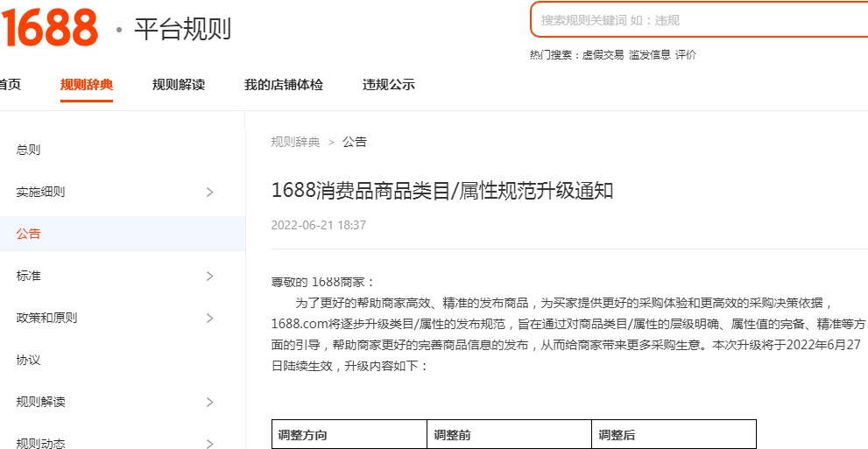868x449 pixels.
Task: Open 实施细则 sidebar item
Action: (x=40, y=192)
